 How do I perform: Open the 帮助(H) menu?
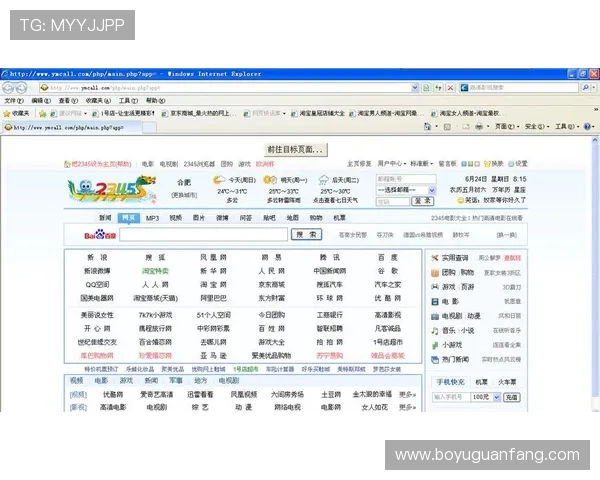click(x=155, y=101)
